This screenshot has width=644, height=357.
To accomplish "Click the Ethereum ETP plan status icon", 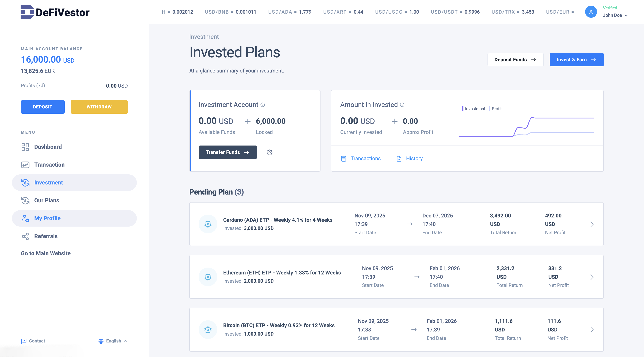I will (x=208, y=277).
